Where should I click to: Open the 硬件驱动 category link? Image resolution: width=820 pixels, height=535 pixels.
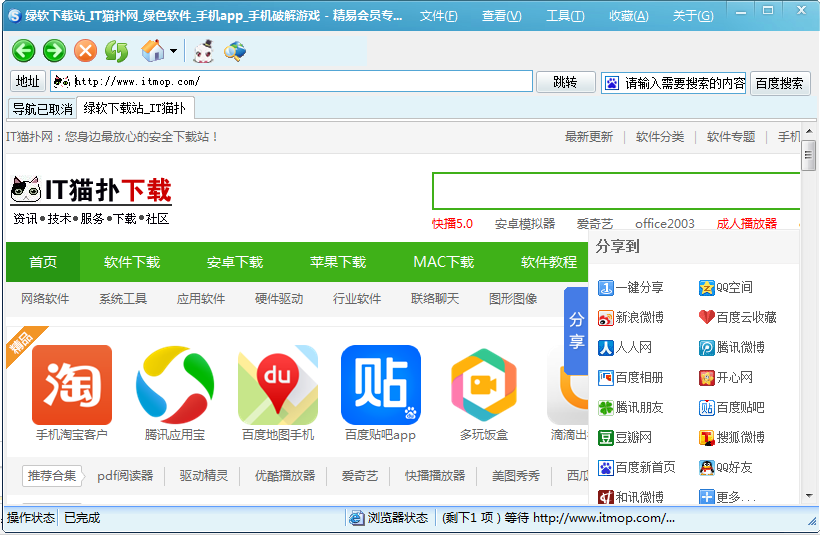pos(279,299)
